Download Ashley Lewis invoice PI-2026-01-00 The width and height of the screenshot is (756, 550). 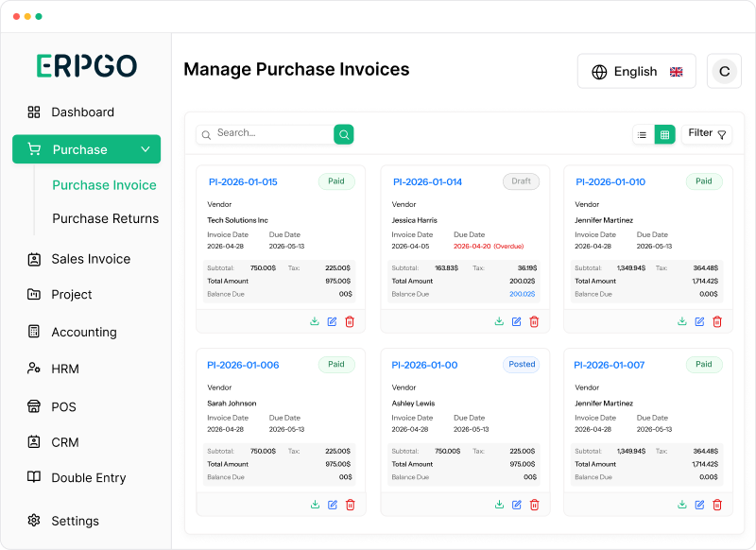click(500, 505)
